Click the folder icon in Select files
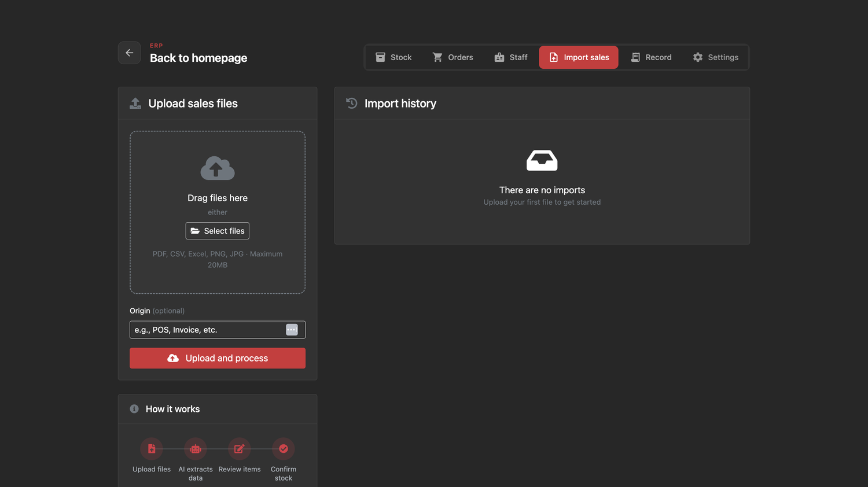868x487 pixels. point(195,231)
